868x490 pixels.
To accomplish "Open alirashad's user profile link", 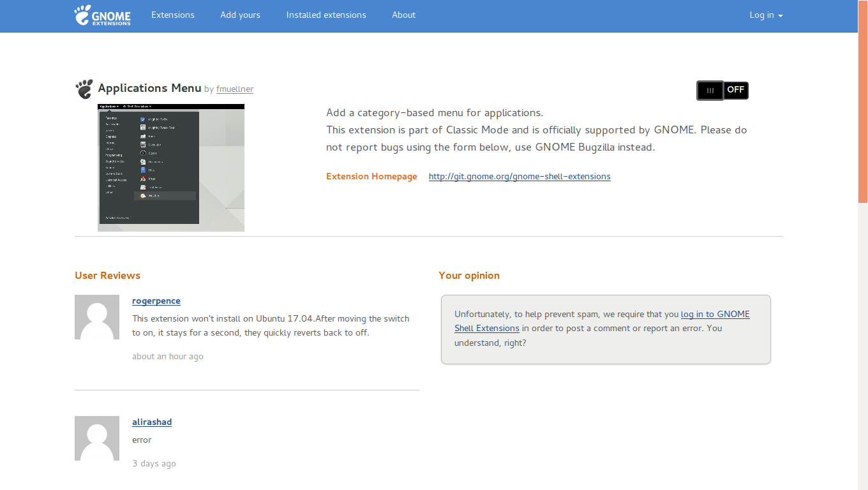I will (152, 422).
